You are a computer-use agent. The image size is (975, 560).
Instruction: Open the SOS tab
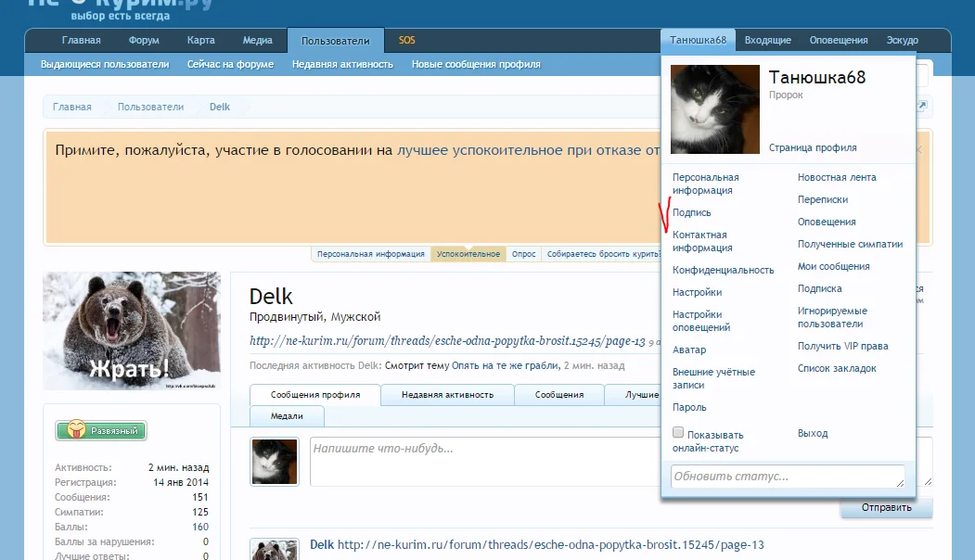click(x=406, y=41)
